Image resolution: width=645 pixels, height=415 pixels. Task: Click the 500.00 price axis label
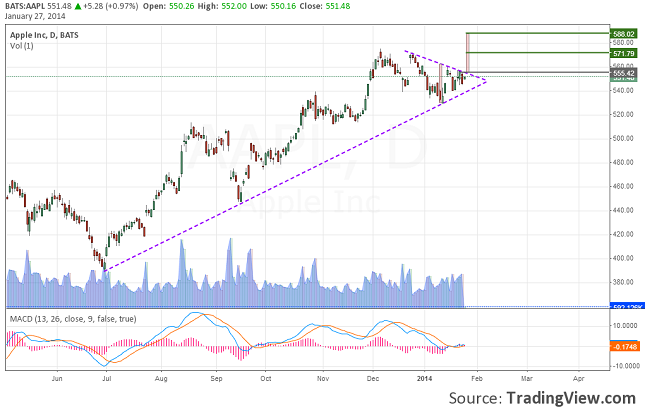pos(623,139)
